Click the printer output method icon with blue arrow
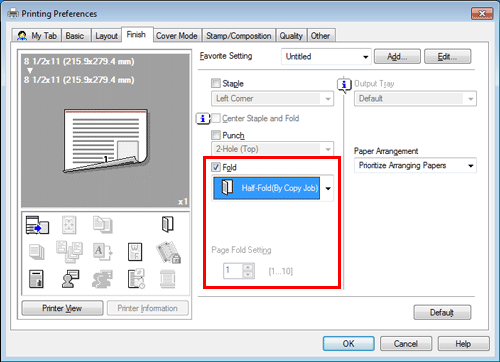Viewport: 500px width, 362px height. coord(37,225)
